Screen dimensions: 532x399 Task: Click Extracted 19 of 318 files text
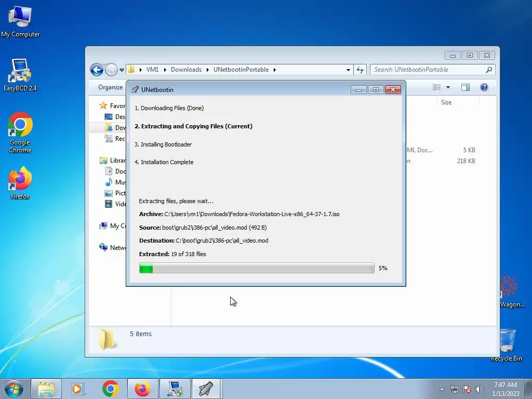172,254
